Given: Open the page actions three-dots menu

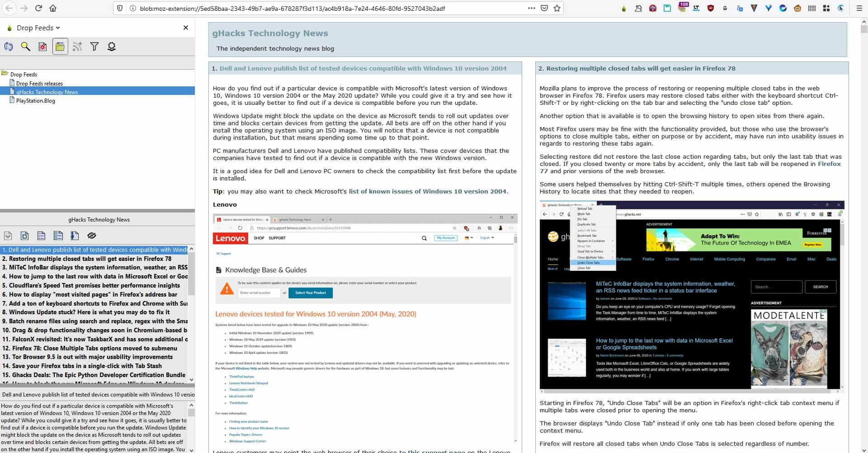Looking at the screenshot, I should click(x=532, y=8).
